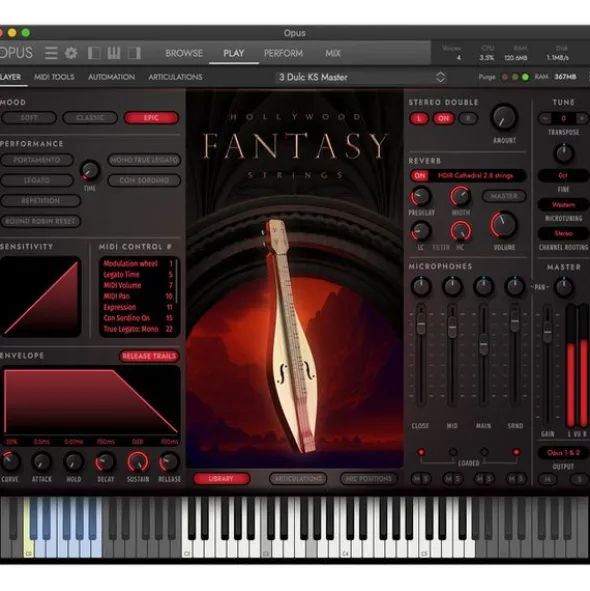Click the envelope Decay knob
Screen dimensions: 590x591
coord(105,462)
